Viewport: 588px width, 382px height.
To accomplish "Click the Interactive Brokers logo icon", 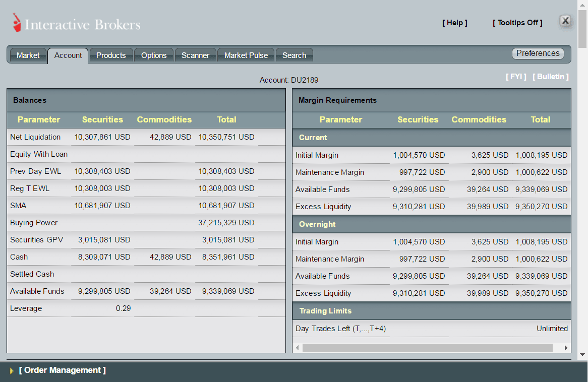I will pos(16,23).
